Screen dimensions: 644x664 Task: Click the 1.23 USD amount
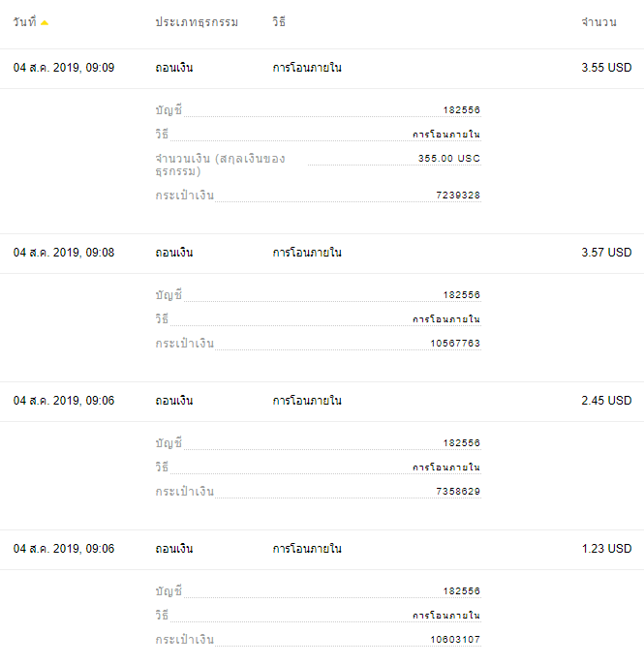(606, 549)
